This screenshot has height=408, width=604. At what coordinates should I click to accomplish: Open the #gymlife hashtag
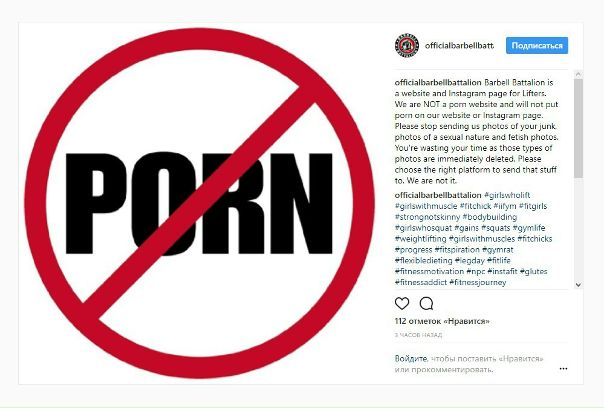(x=529, y=228)
